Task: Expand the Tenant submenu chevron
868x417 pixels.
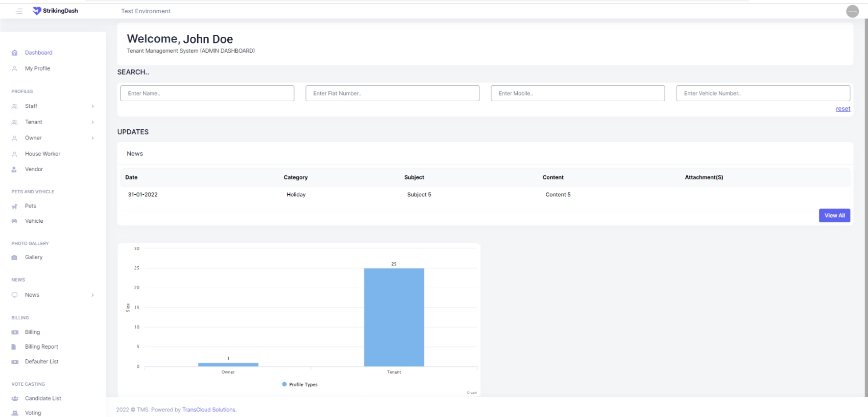Action: tap(92, 122)
